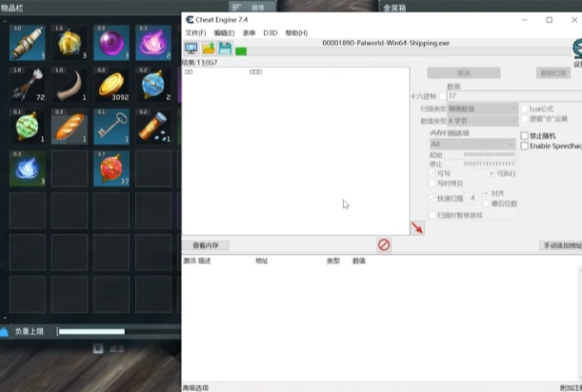This screenshot has width=582, height=392.
Task: Click the 类型 column header
Action: [x=333, y=261]
